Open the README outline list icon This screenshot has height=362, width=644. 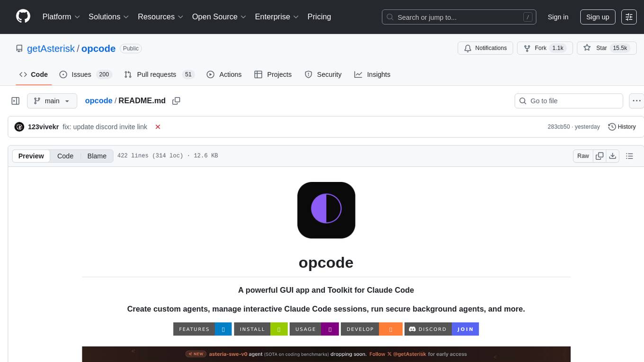pos(629,156)
